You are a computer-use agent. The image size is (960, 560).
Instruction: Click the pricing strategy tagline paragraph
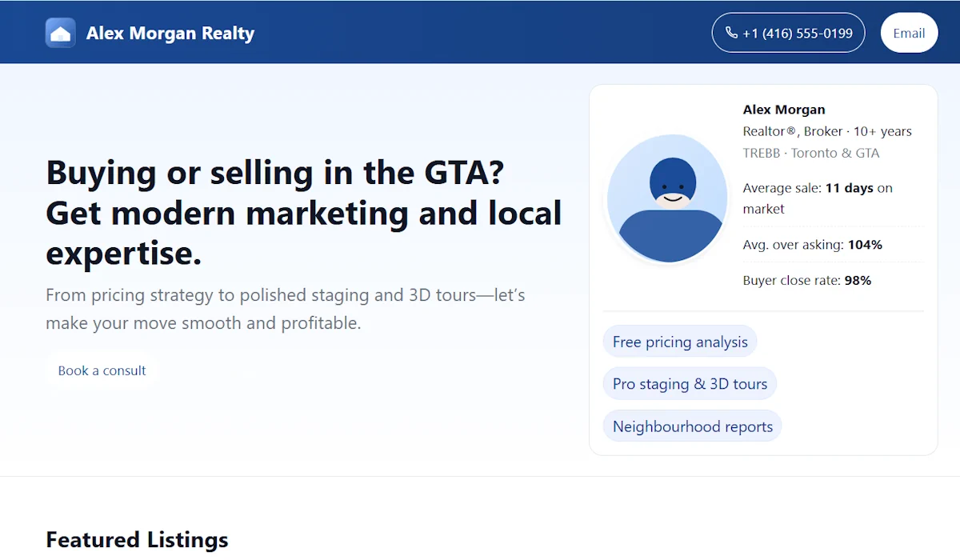click(285, 309)
